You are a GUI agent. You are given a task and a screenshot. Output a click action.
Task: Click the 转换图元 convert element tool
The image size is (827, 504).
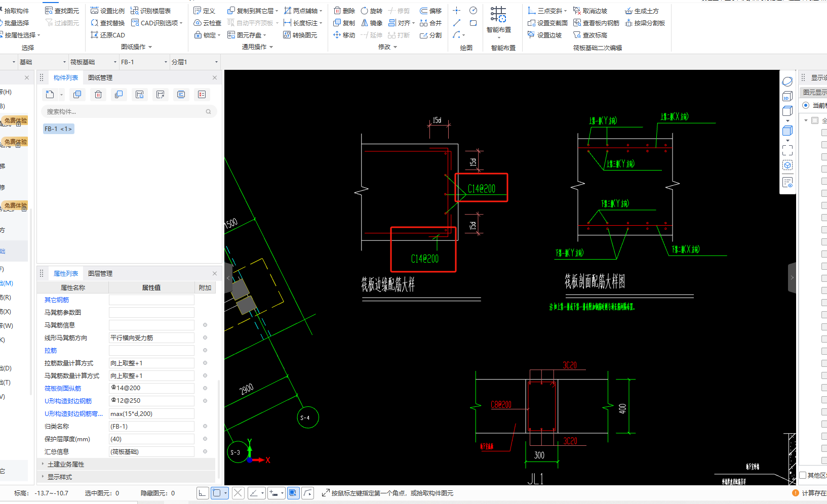(x=300, y=35)
